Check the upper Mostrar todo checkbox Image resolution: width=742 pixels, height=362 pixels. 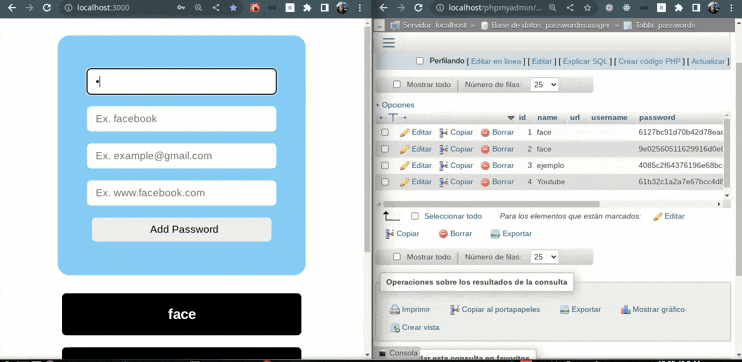397,85
